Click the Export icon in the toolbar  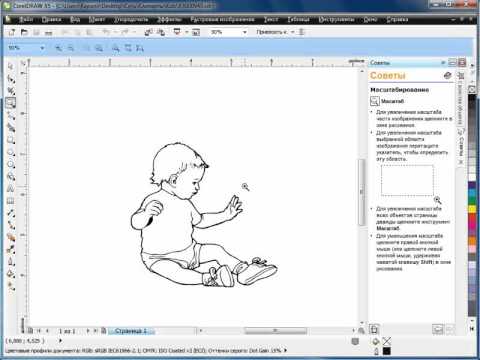161,32
